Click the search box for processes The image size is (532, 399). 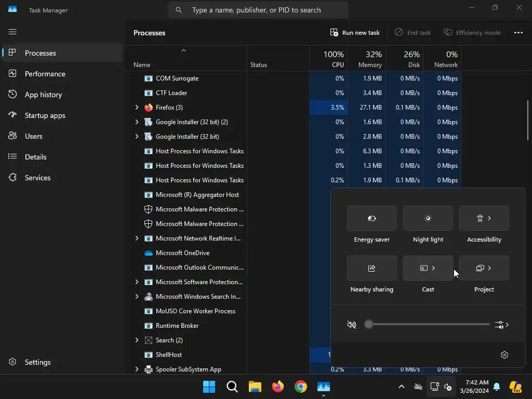(258, 10)
